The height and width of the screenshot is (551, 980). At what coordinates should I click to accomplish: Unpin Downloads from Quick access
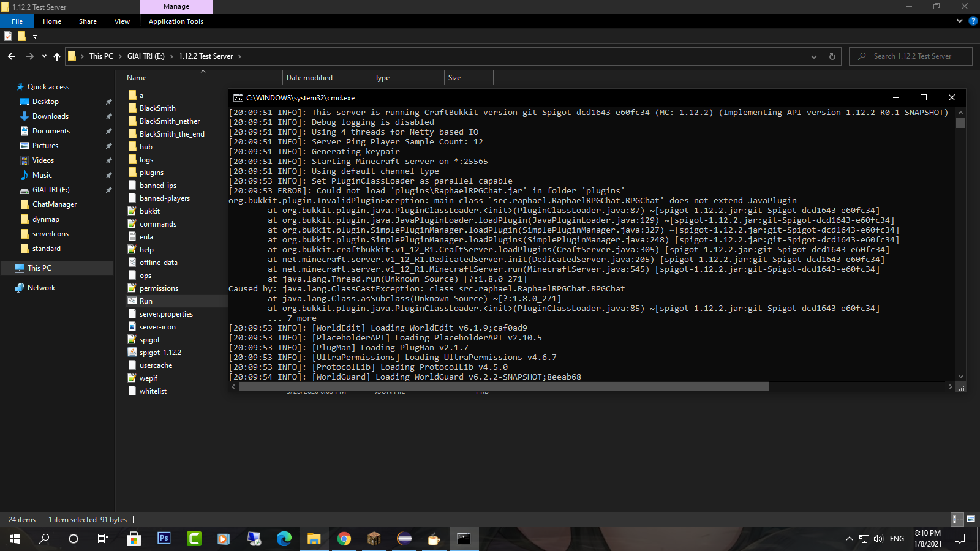[x=108, y=116]
